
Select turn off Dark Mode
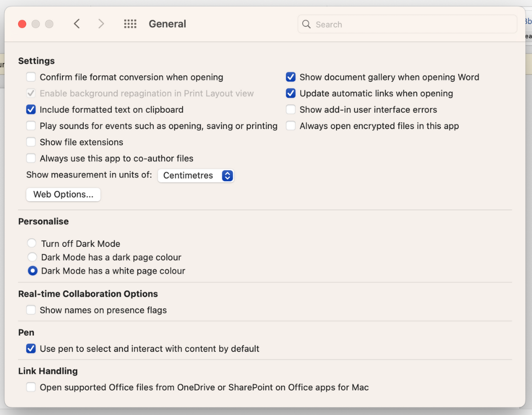[32, 243]
